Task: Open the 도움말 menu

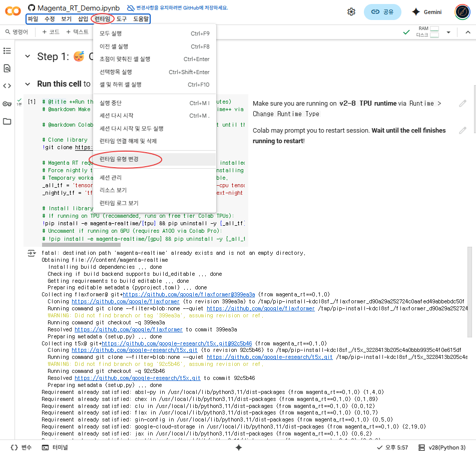Action: 141,19
